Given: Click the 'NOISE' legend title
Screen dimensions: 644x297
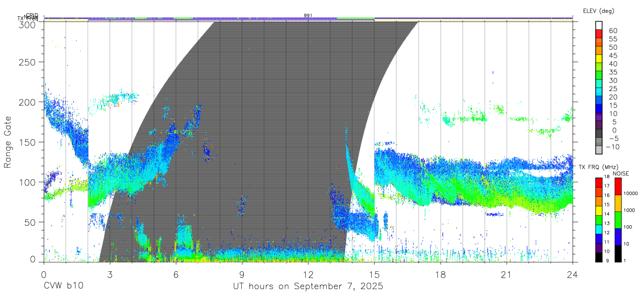Looking at the screenshot, I should [620, 173].
